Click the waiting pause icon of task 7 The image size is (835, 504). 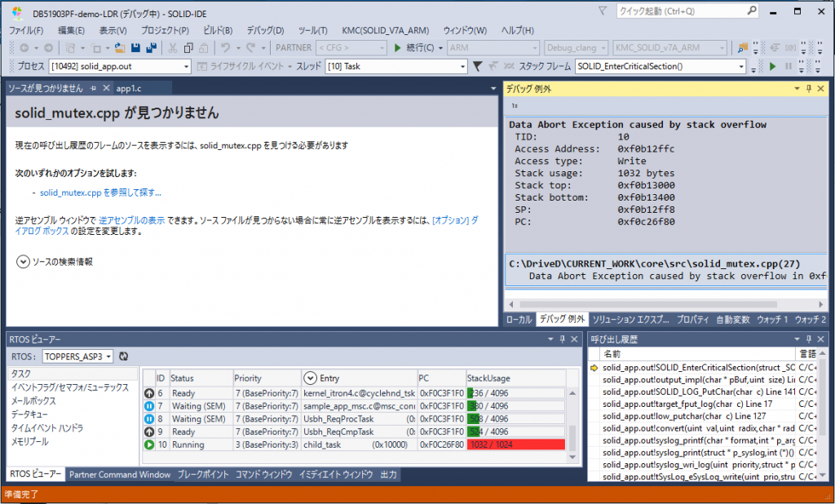click(149, 406)
